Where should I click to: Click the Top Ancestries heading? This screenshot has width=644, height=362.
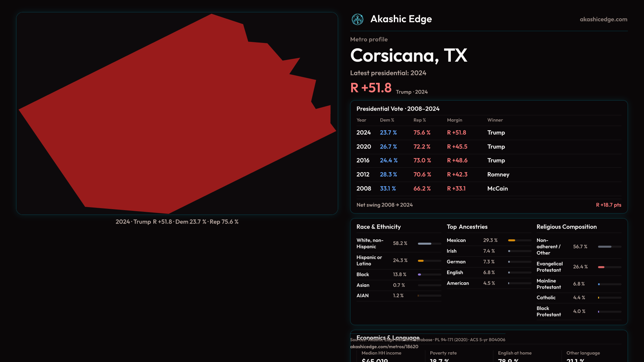(x=467, y=227)
